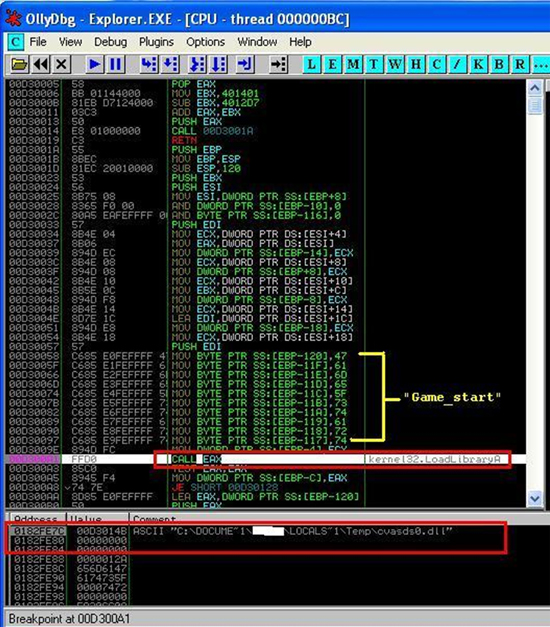Image resolution: width=550 pixels, height=627 pixels.
Task: Click Execute till return icon
Action: pos(245,64)
